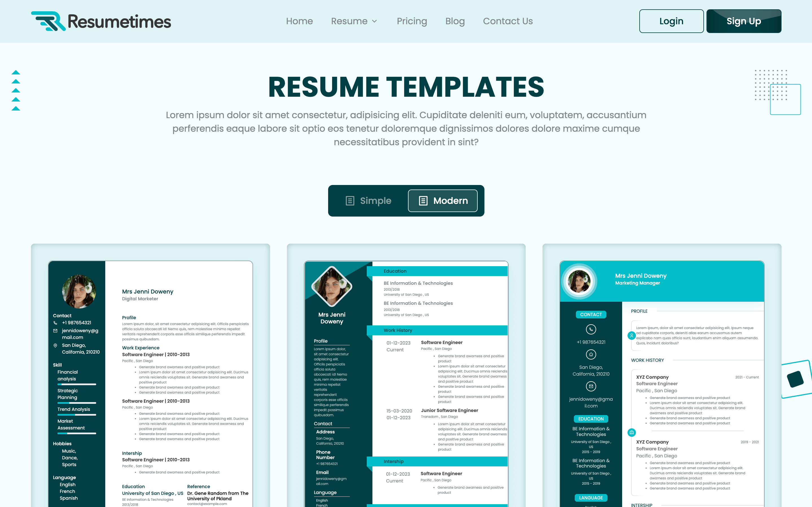Click the Blog menu item
Image resolution: width=812 pixels, height=507 pixels.
[455, 21]
